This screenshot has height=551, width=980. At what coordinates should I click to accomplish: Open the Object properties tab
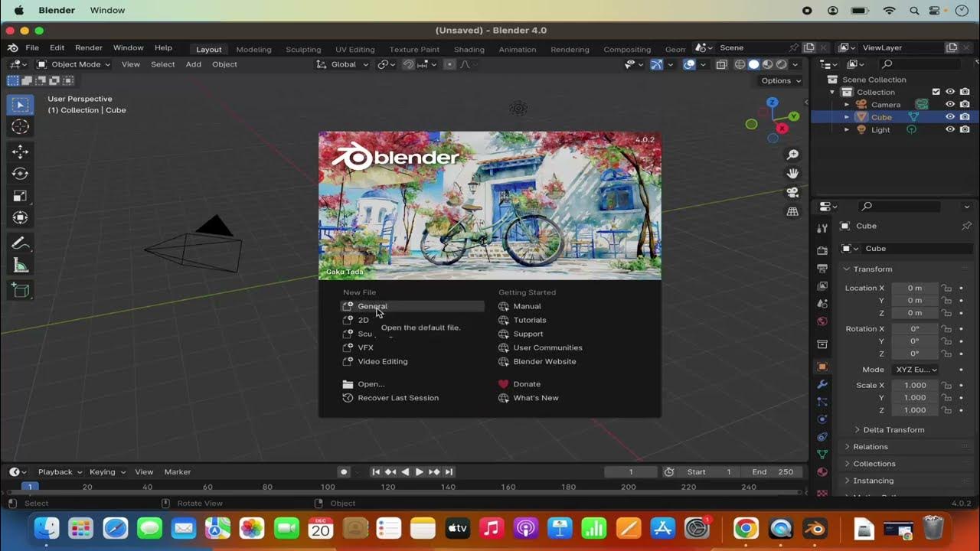point(822,367)
